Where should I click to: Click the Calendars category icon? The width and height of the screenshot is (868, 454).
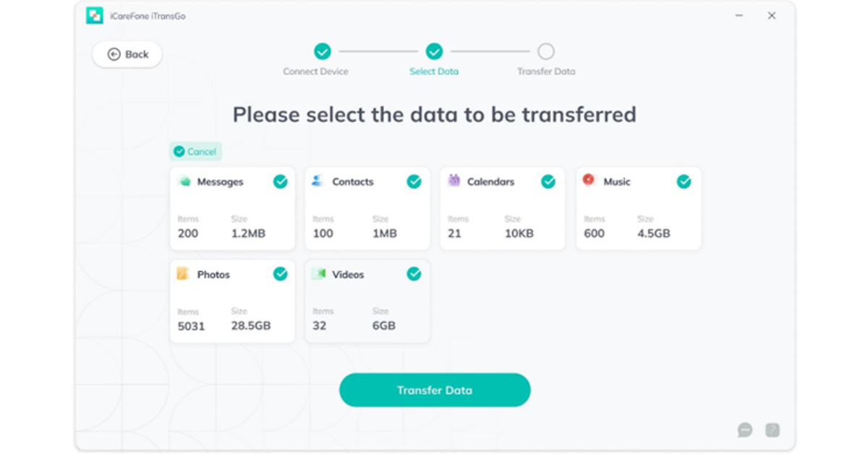(454, 181)
